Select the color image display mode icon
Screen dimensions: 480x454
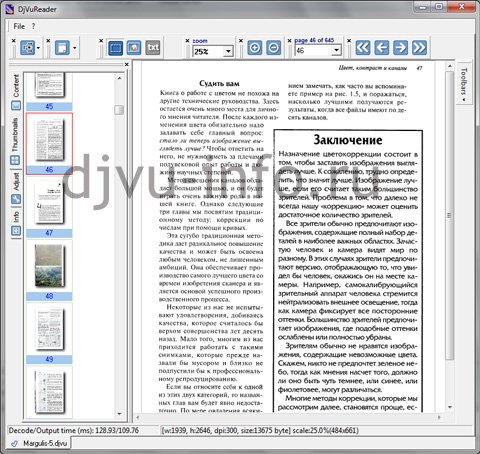click(134, 48)
